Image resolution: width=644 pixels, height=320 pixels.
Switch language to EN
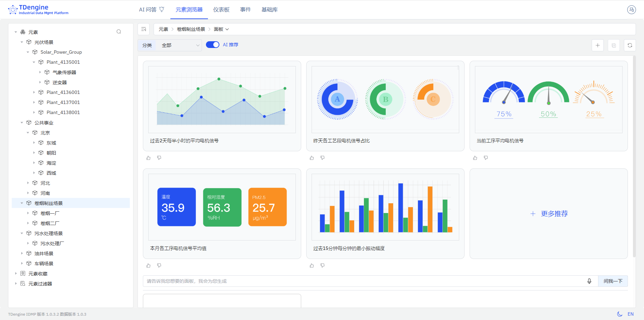[x=631, y=314]
